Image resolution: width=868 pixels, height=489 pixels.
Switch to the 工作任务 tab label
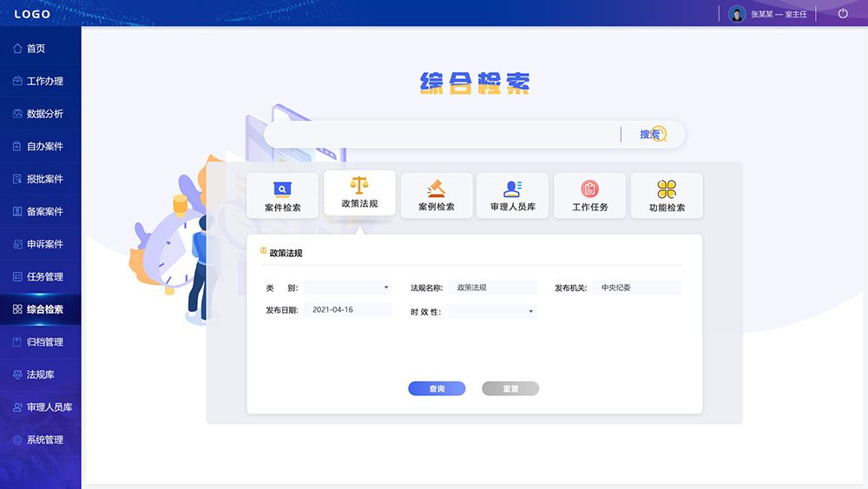[589, 207]
